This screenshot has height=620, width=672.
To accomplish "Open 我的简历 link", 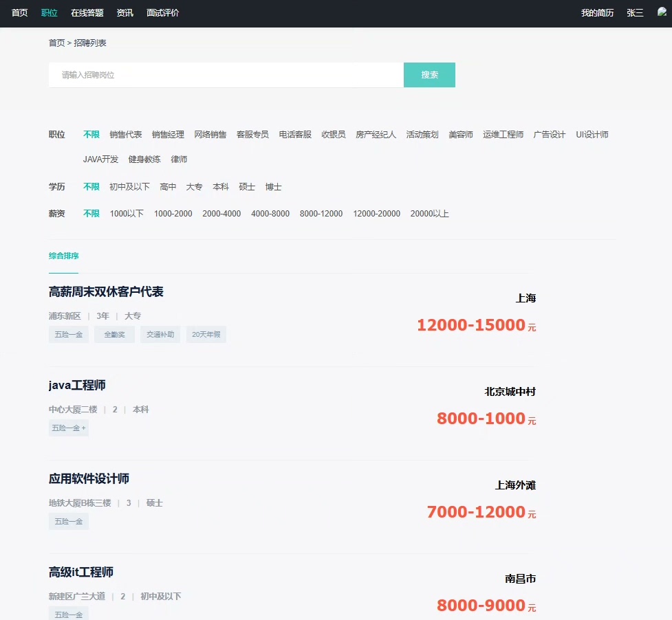I will [598, 13].
